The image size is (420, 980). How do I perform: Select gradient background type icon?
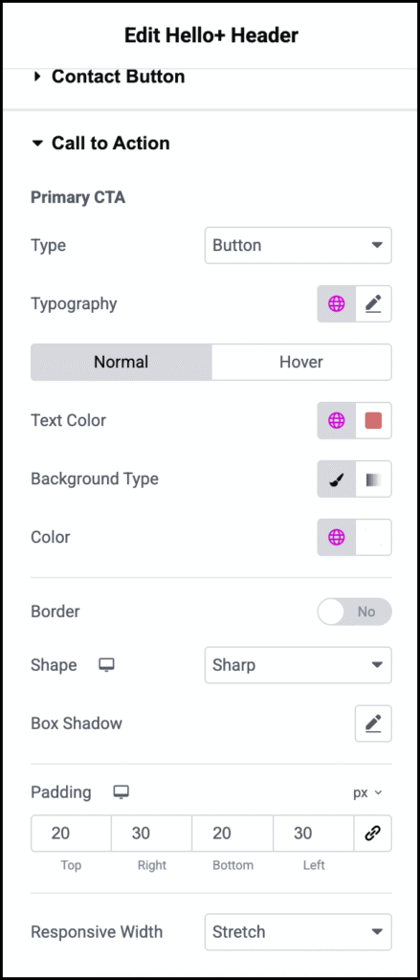[x=373, y=479]
